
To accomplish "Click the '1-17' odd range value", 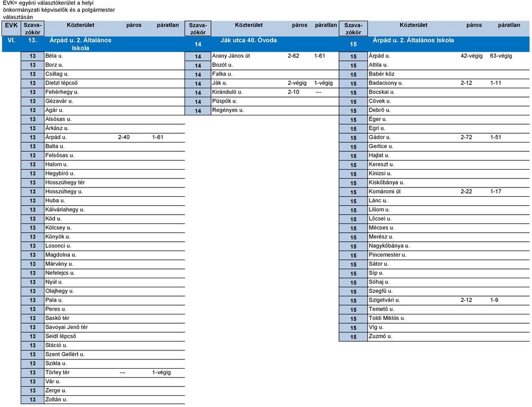I will click(495, 191).
